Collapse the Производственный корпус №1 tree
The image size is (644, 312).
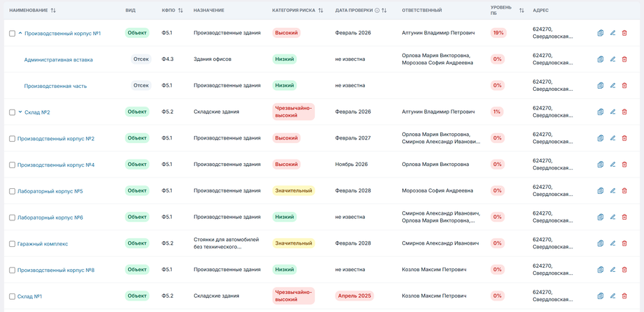(20, 34)
